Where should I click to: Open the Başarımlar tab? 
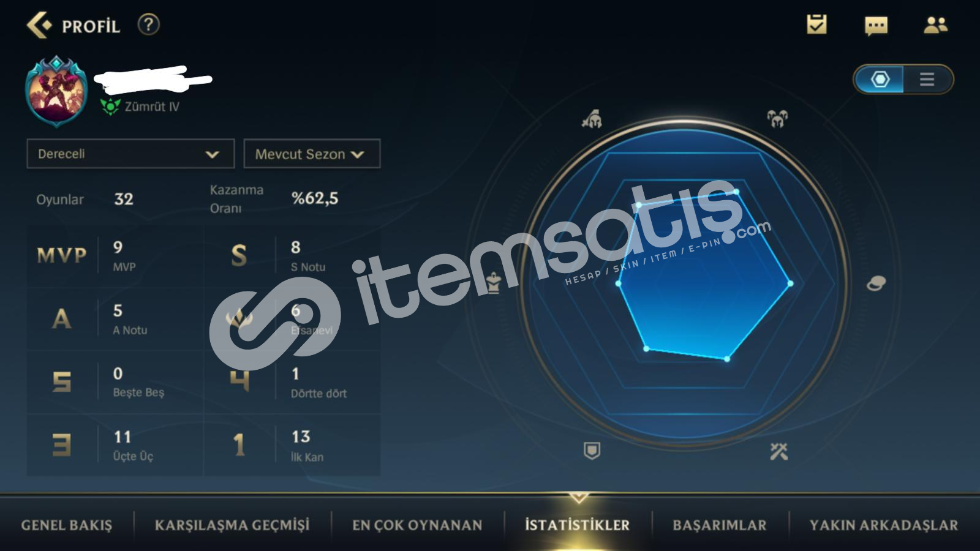pos(720,525)
